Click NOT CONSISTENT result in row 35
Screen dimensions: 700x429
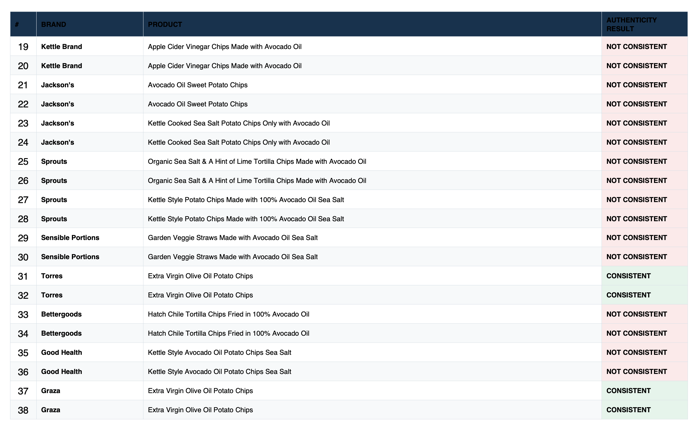pos(636,353)
